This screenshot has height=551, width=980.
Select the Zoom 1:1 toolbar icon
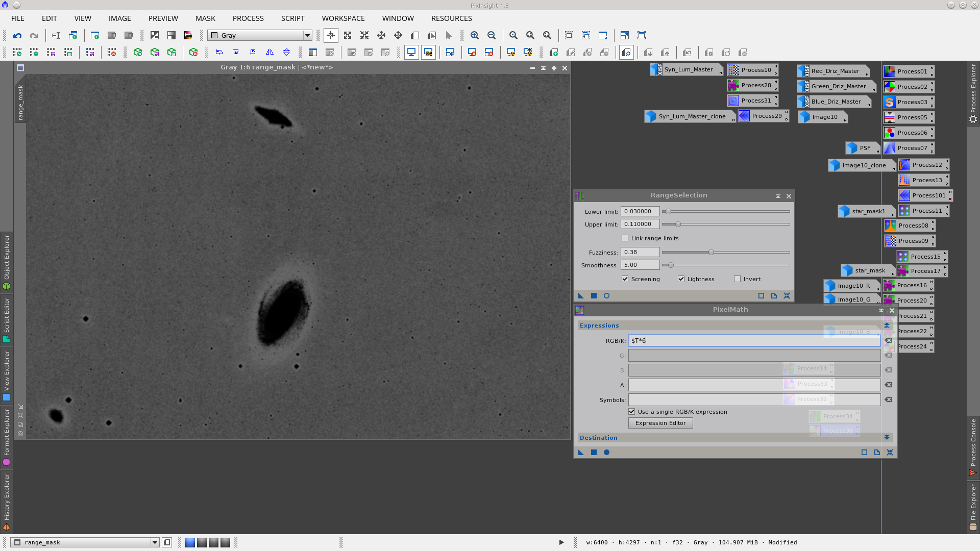513,35
